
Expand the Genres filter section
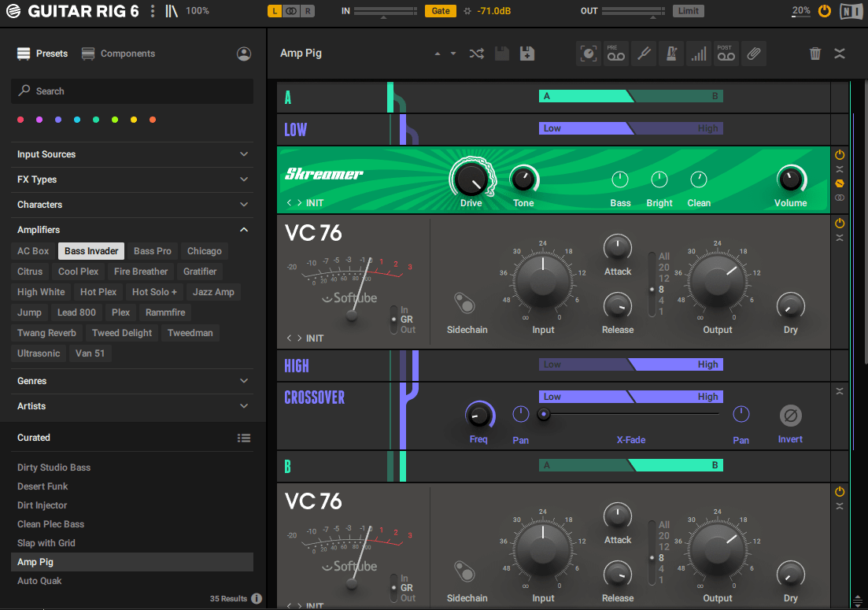131,381
